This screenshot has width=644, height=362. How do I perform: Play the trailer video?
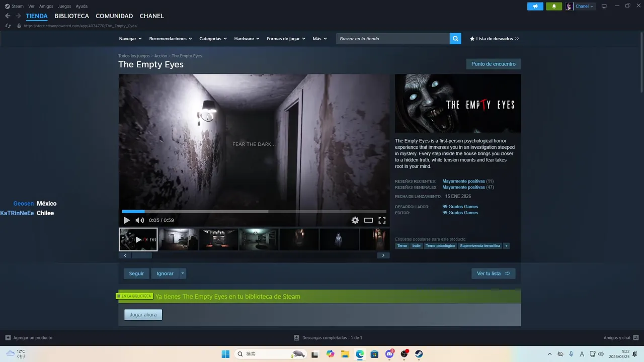coord(126,220)
